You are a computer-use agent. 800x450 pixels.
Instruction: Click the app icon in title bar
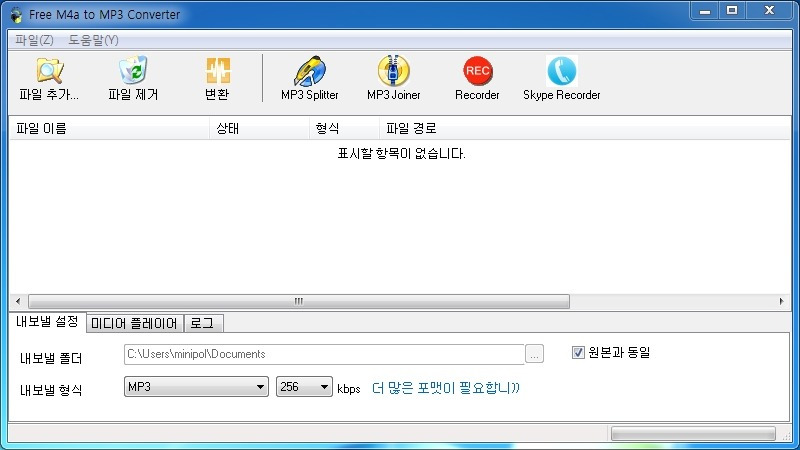(16, 15)
